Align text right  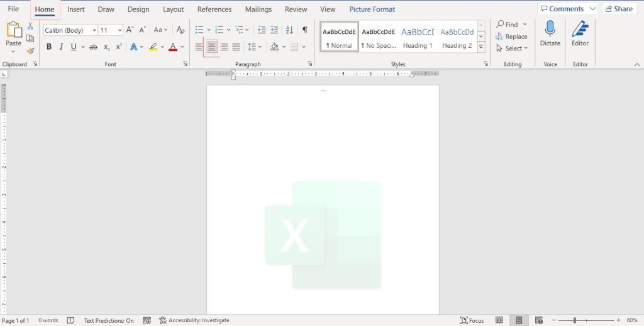click(224, 47)
